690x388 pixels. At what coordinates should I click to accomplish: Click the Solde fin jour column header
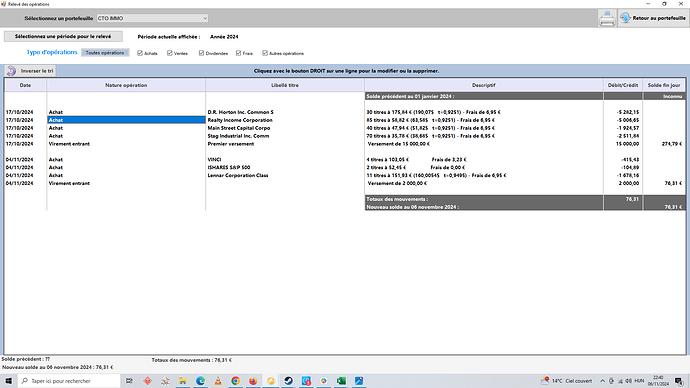pos(664,85)
